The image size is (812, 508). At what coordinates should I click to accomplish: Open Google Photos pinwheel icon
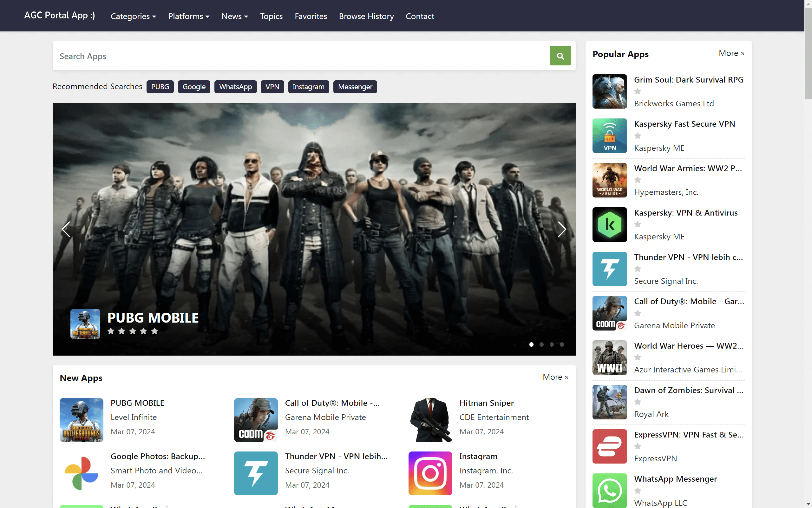(x=82, y=473)
